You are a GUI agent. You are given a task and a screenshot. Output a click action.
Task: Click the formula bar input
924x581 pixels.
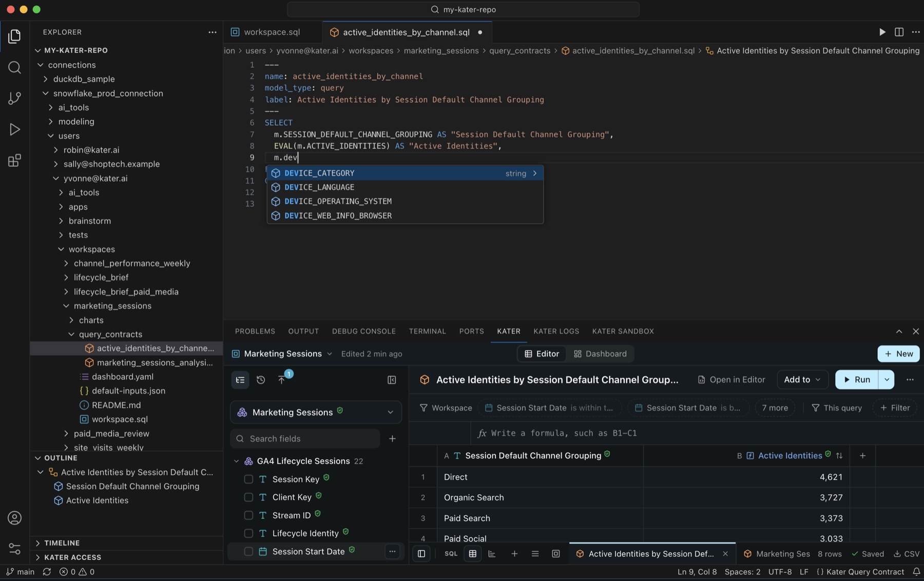[697, 433]
